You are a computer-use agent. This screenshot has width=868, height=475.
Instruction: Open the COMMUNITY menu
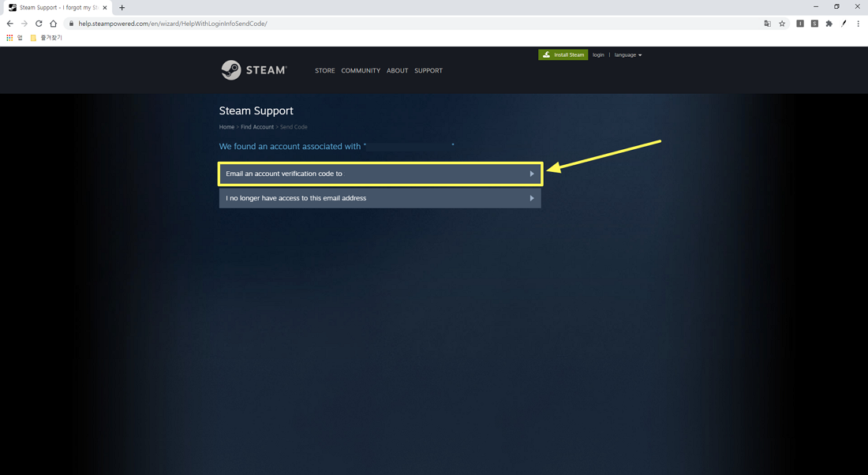click(361, 71)
